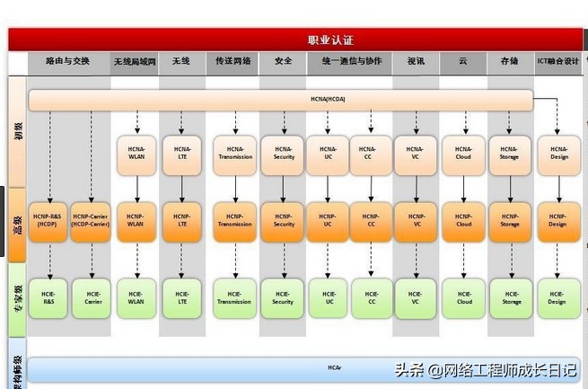The image size is (588, 389).
Task: Select the HCIE-Security box
Action: click(283, 298)
